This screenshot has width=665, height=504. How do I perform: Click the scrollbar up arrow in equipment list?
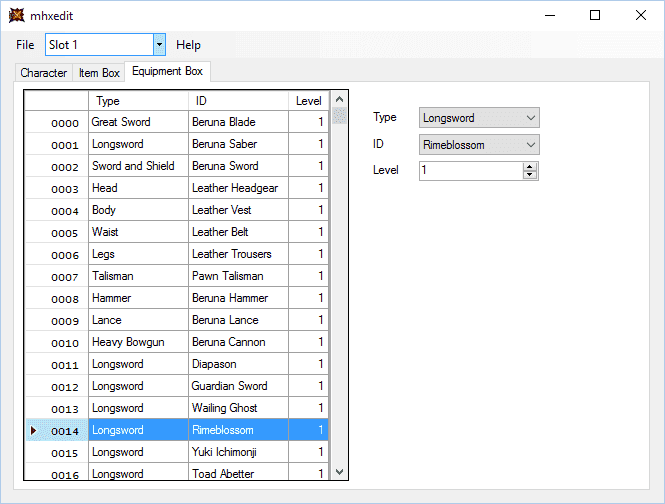pyautogui.click(x=339, y=100)
